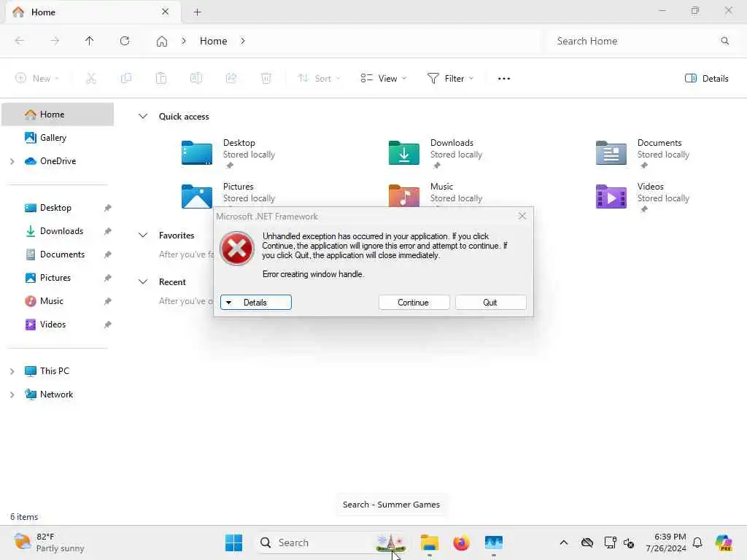
Task: Open OneDrive in the sidebar
Action: [x=58, y=161]
